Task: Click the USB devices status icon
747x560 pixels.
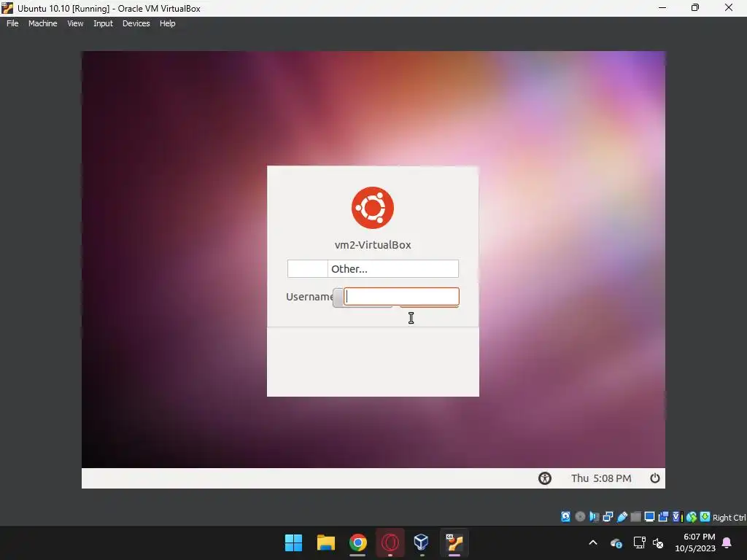Action: pos(622,517)
